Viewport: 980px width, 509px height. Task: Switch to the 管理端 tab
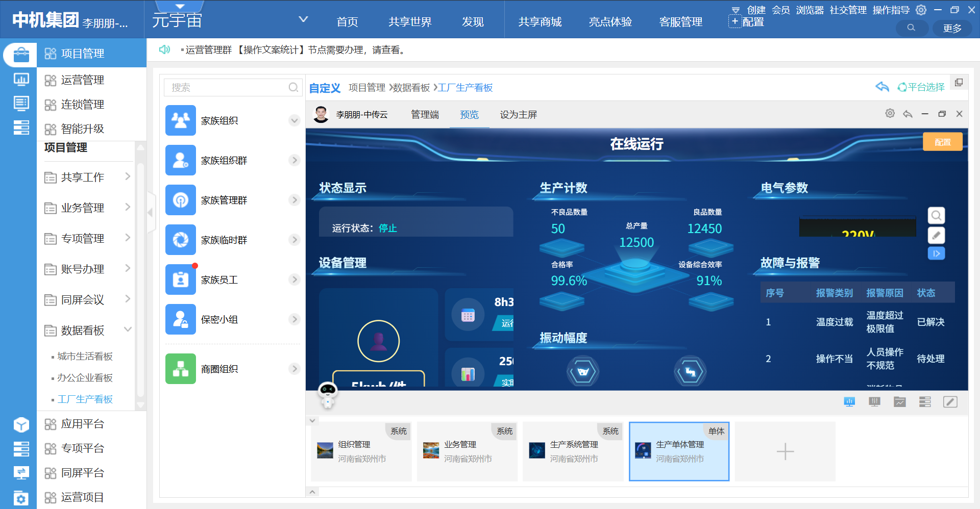point(425,115)
